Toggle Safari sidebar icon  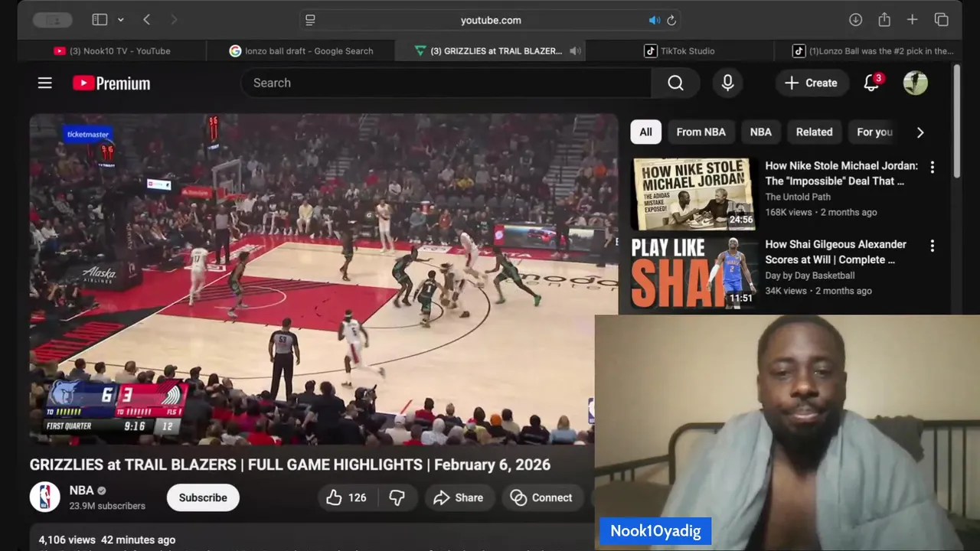coord(100,20)
